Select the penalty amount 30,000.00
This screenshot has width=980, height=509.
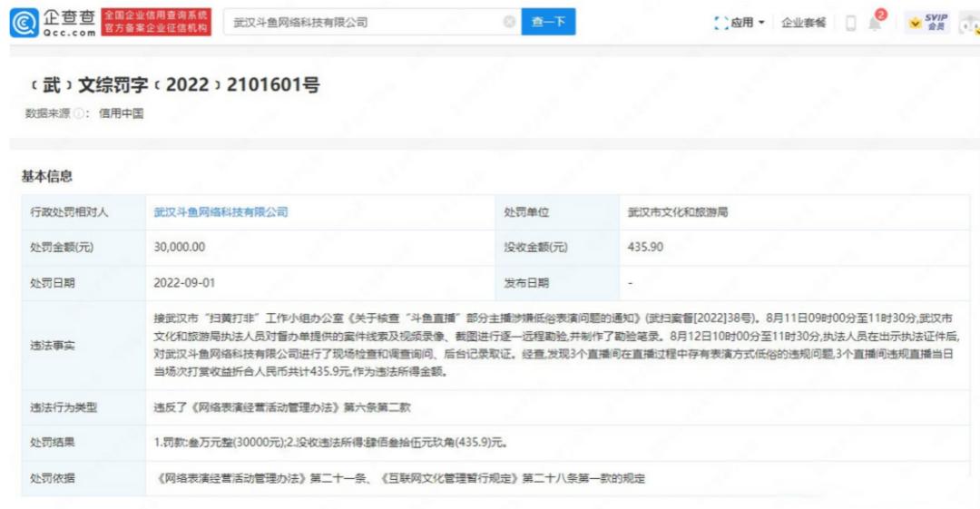click(180, 247)
